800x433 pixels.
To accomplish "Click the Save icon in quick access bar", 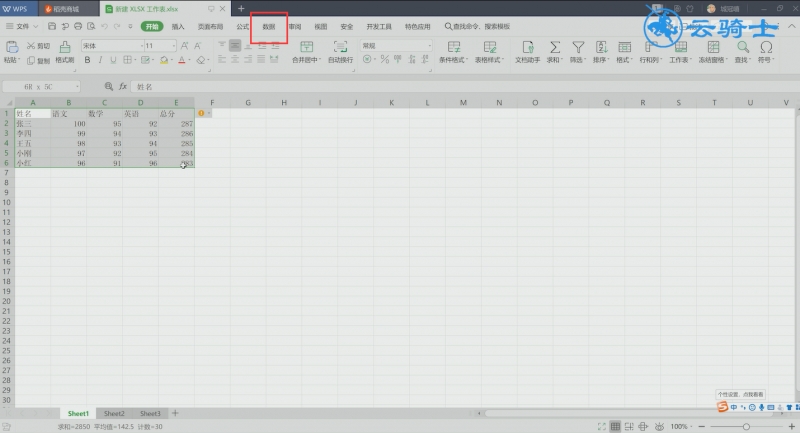I will coord(52,26).
